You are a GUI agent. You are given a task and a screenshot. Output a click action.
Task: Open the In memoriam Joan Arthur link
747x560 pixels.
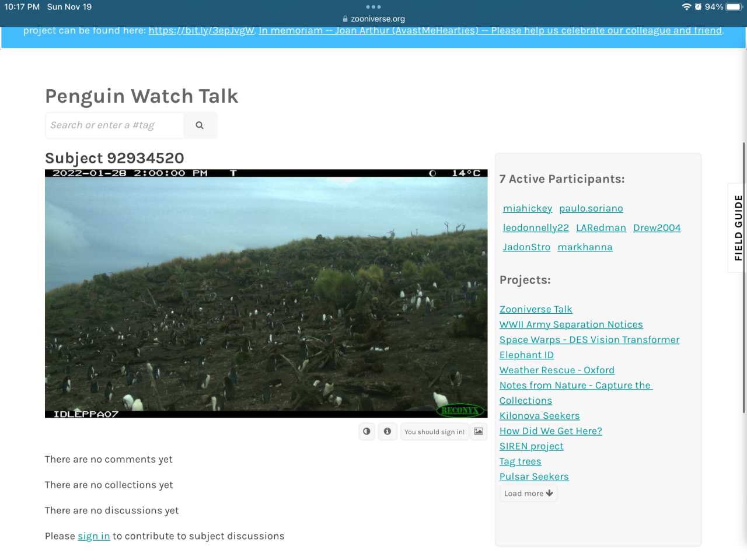491,31
